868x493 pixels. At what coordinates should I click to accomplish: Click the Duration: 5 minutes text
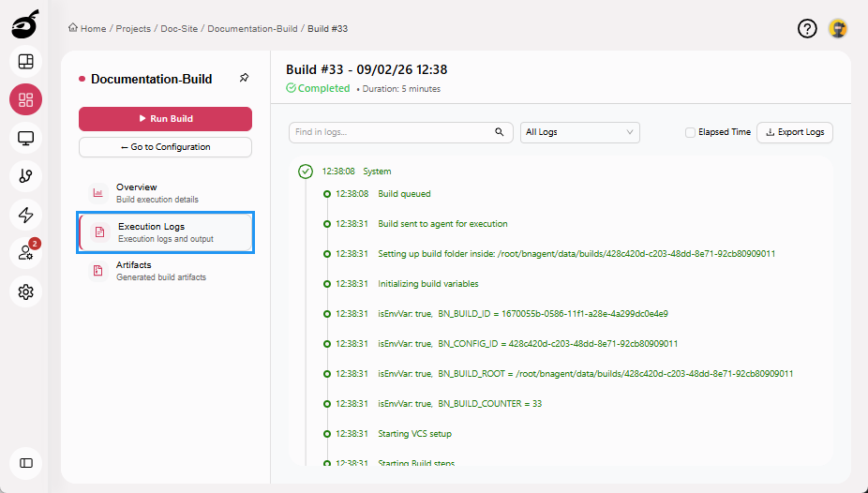coord(401,88)
